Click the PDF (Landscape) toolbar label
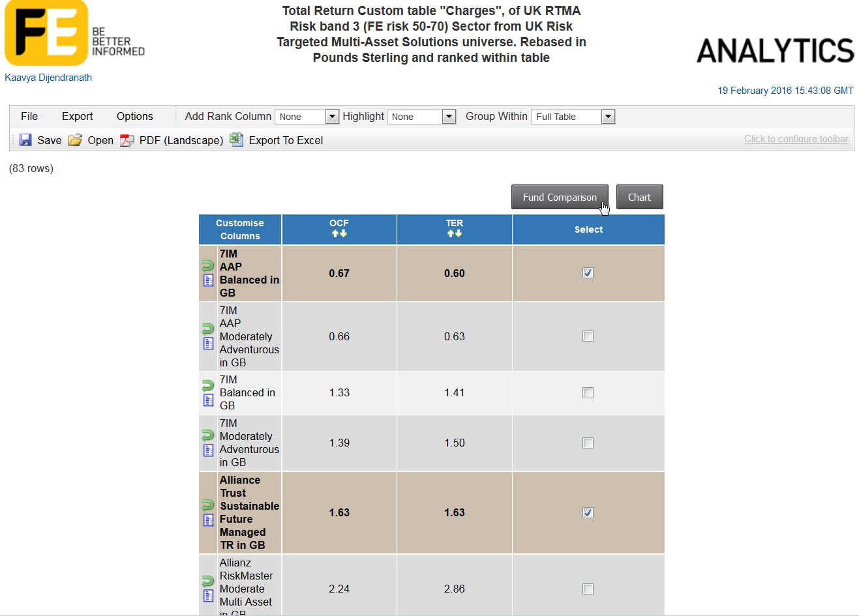The width and height of the screenshot is (859, 616). (181, 140)
